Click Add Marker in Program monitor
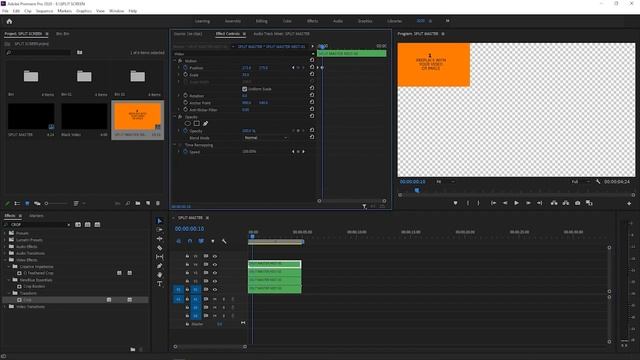The height and width of the screenshot is (360, 640). 456,203
